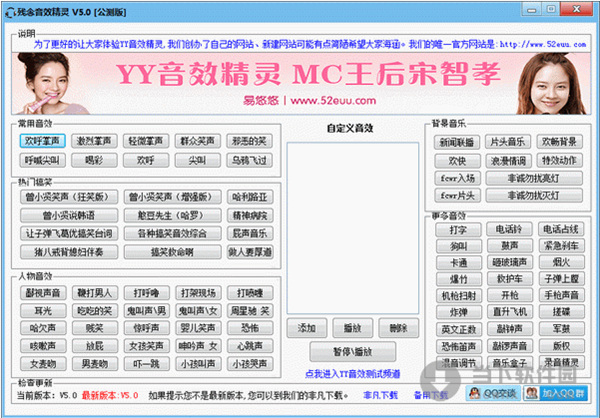The width and height of the screenshot is (600, 418).
Task: Click the YY音效精灵 pink banner
Action: point(301,83)
